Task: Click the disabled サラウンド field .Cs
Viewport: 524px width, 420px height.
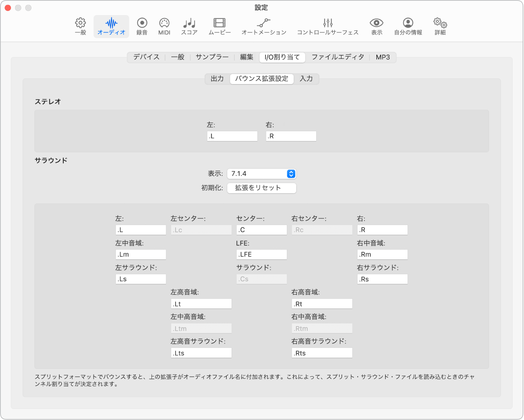Action: pos(262,279)
